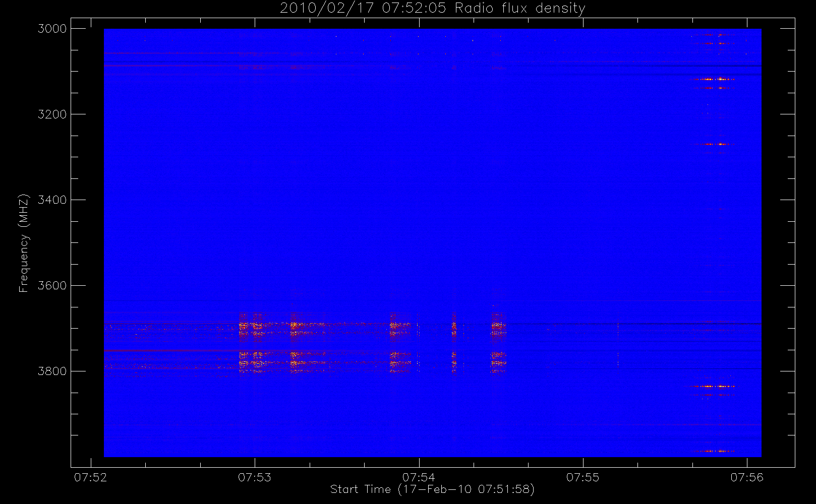Image resolution: width=816 pixels, height=504 pixels.
Task: Select the 3600 frequency tick label
Action: (52, 286)
